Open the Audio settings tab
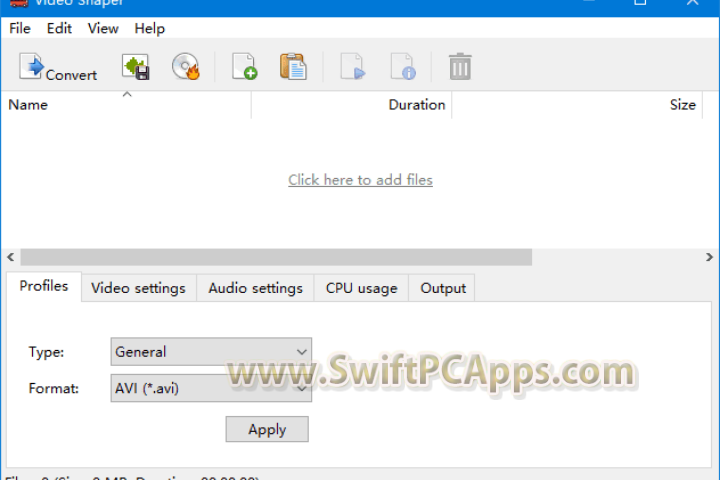The height and width of the screenshot is (480, 720). tap(255, 288)
